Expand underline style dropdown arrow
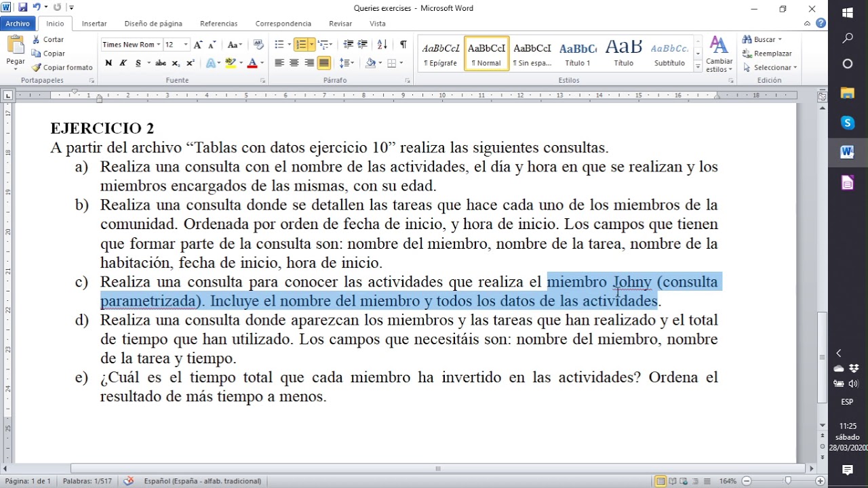Image resolution: width=868 pixels, height=488 pixels. [x=149, y=63]
